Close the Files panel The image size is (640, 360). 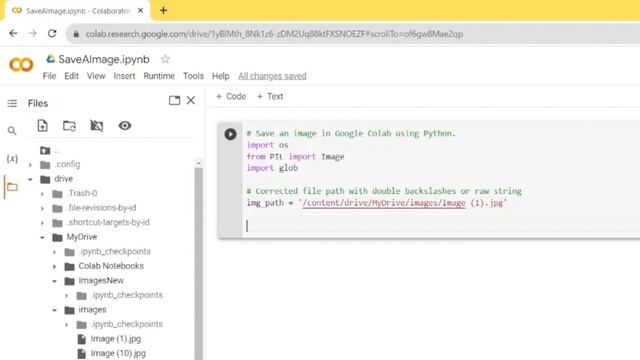[x=191, y=100]
